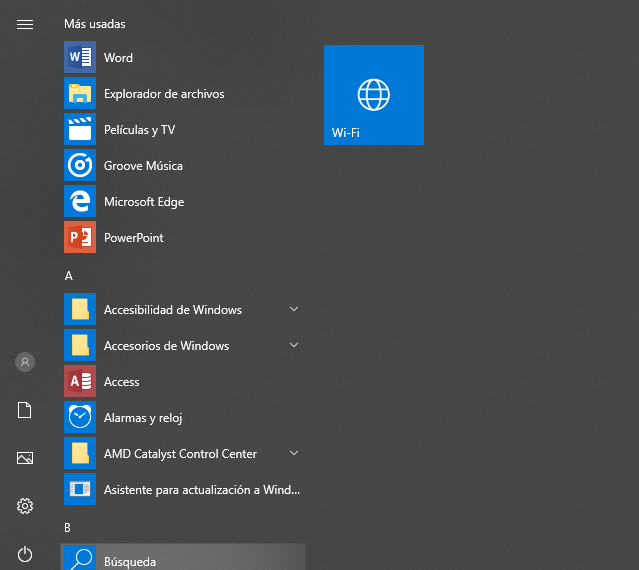Expand AMD Catalyst Control Center chevron
This screenshot has height=570, width=639.
coord(294,453)
